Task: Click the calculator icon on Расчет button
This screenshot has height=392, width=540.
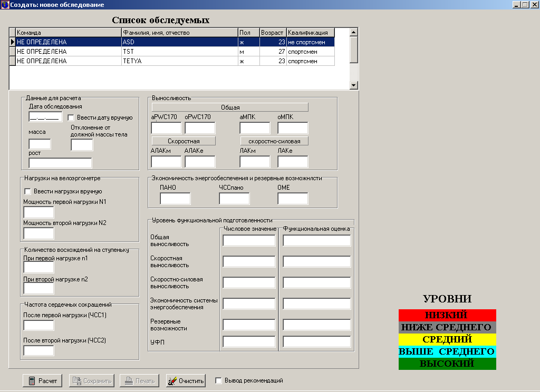Action: (32, 381)
